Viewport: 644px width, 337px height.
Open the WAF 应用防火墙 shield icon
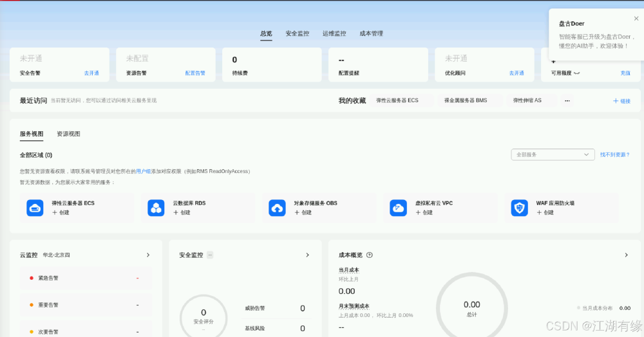tap(520, 208)
